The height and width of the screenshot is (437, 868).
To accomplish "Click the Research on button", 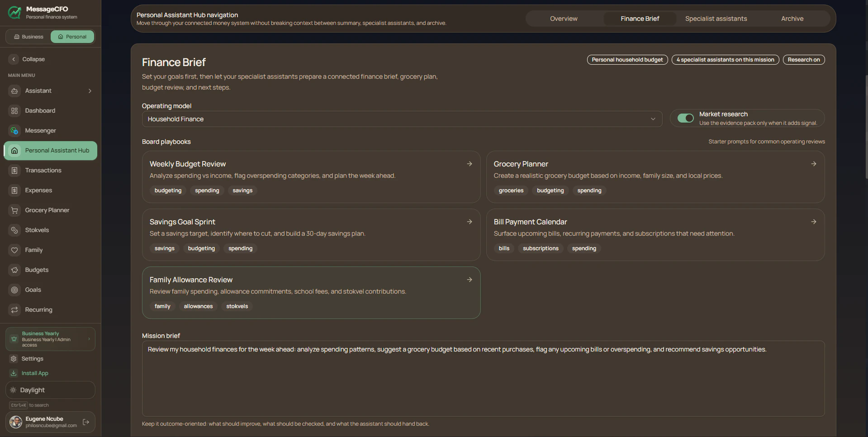I will tap(804, 59).
